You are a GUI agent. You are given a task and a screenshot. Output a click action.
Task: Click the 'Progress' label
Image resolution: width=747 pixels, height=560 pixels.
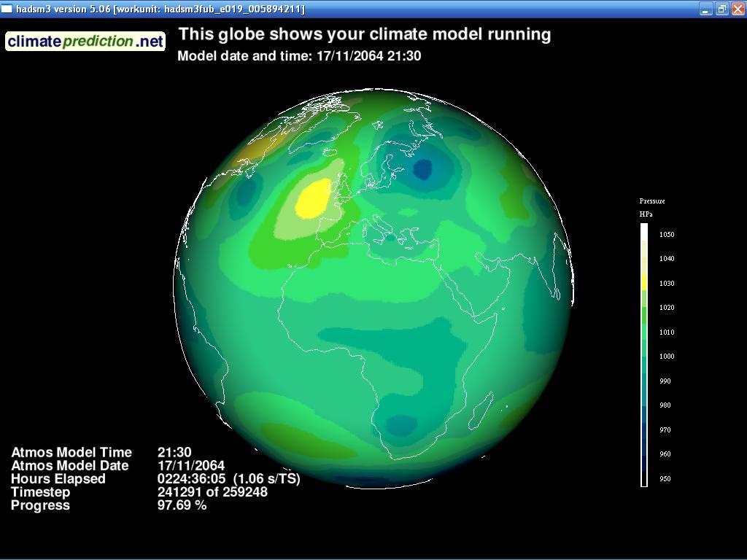(x=41, y=506)
